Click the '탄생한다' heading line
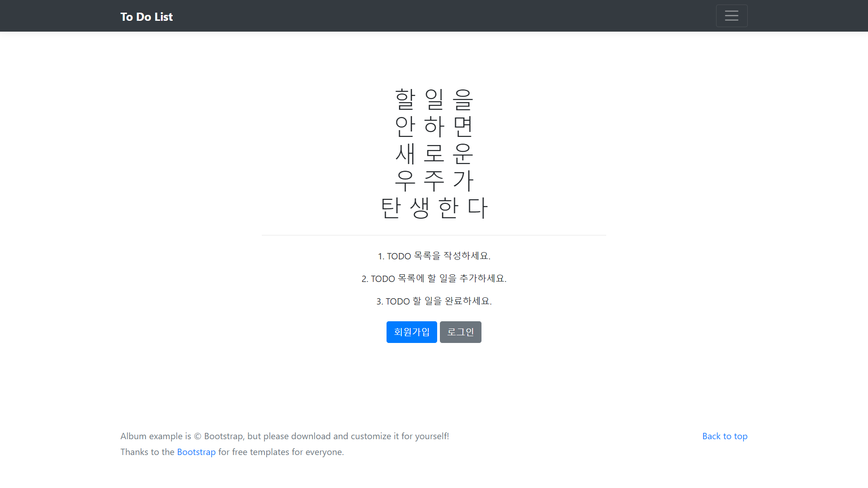The image size is (868, 488). coord(434,208)
